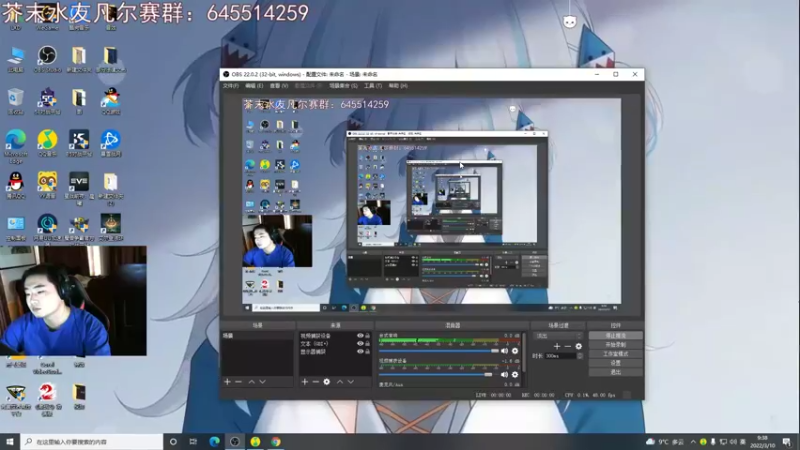The height and width of the screenshot is (450, 800).
Task: Open the Recycle Bin desktop icon
Action: coord(16,101)
